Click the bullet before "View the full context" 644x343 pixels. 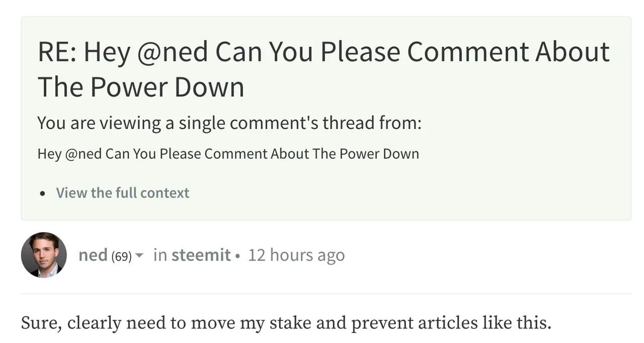point(44,193)
